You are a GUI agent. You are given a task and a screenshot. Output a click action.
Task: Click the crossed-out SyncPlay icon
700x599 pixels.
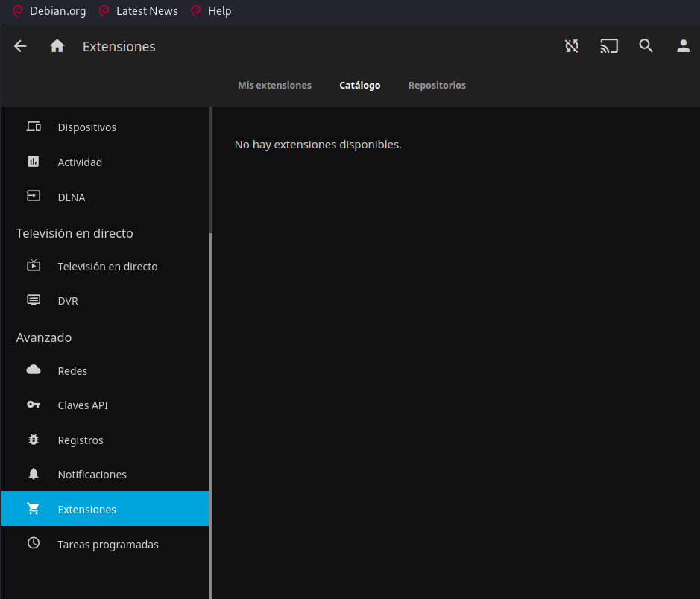pos(571,45)
